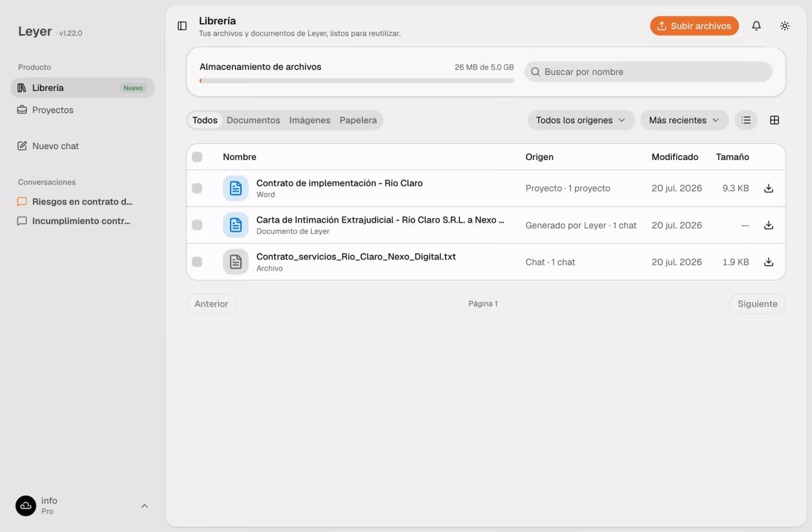Image resolution: width=812 pixels, height=532 pixels.
Task: Click the 26 MB de 5.0 GB storage text
Action: (x=484, y=67)
